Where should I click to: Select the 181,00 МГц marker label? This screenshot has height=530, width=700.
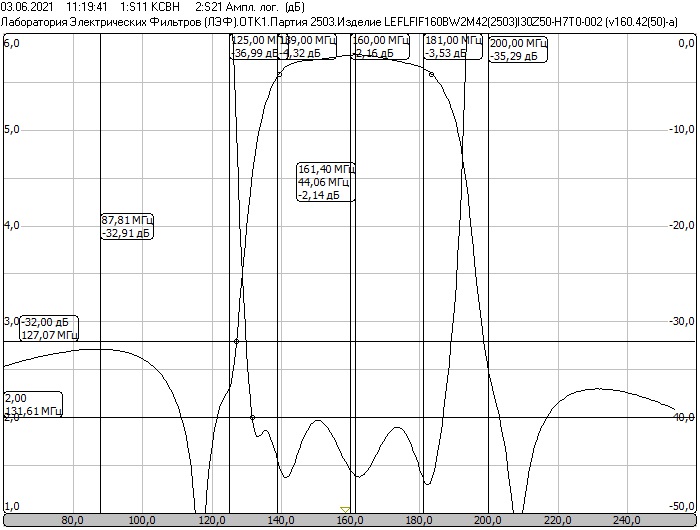point(452,46)
